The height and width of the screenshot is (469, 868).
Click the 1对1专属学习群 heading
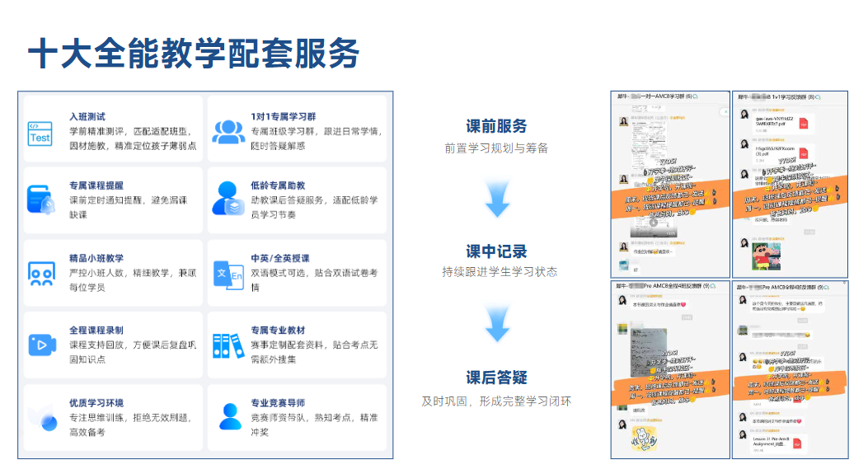click(283, 117)
